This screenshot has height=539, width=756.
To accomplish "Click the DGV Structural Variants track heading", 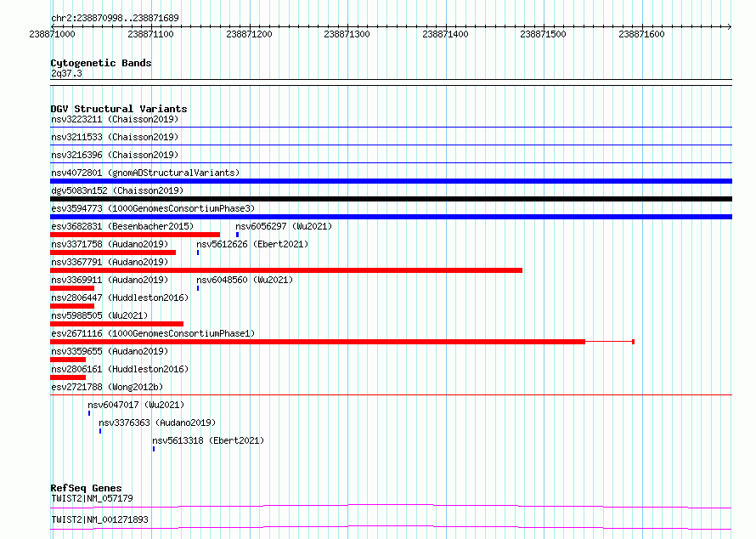I will click(x=119, y=109).
